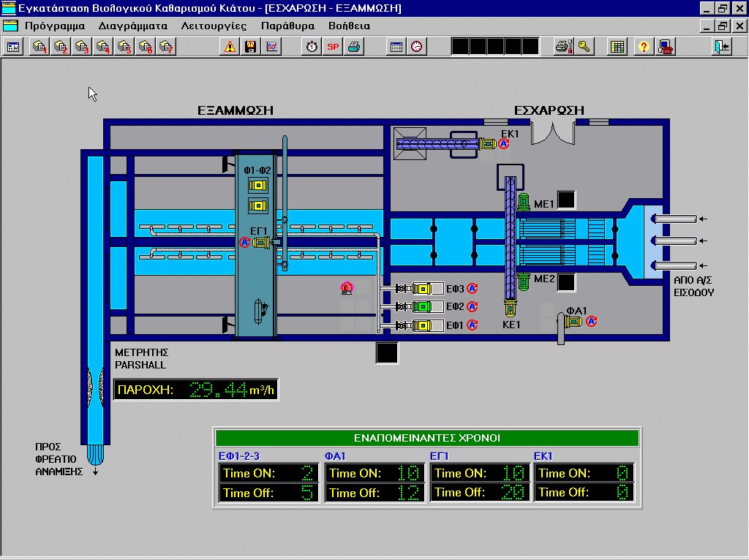This screenshot has height=560, width=749.
Task: Open the Λειτουργίες menu
Action: coord(213,26)
